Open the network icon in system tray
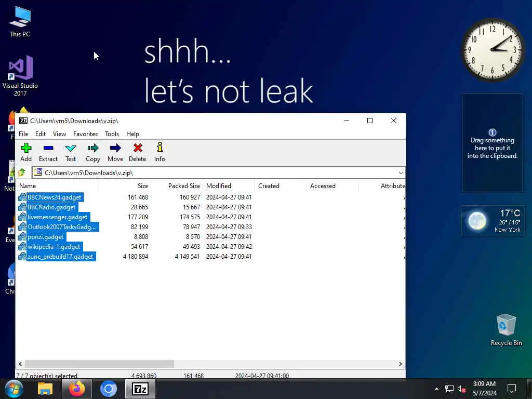 click(449, 389)
